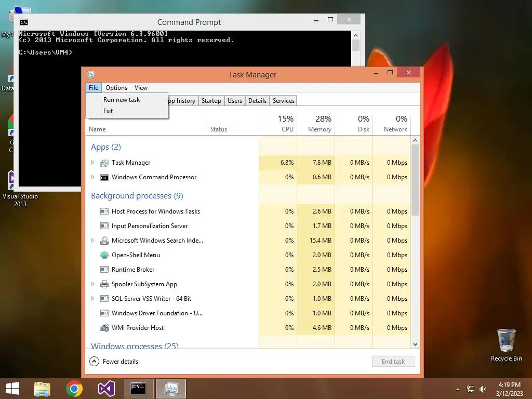The height and width of the screenshot is (399, 532).
Task: Click the Windows Command Processor row icon
Action: (x=104, y=178)
